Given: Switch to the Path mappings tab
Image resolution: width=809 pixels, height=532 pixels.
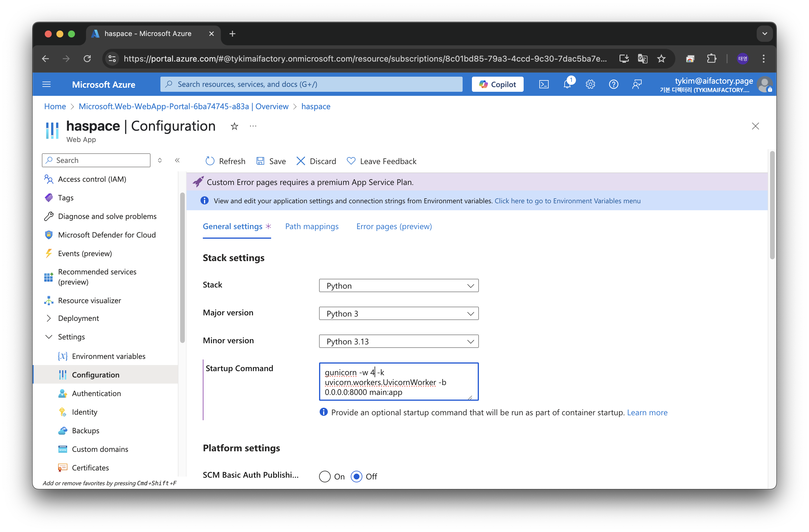Looking at the screenshot, I should 311,226.
